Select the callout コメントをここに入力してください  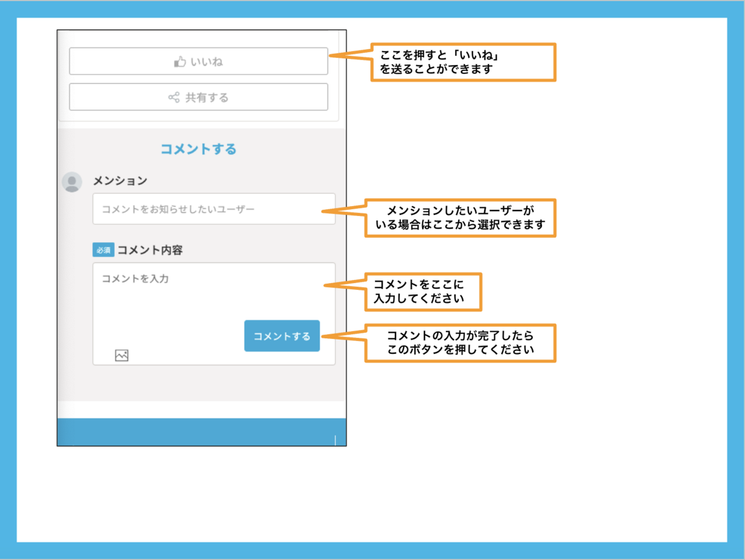pyautogui.click(x=423, y=292)
